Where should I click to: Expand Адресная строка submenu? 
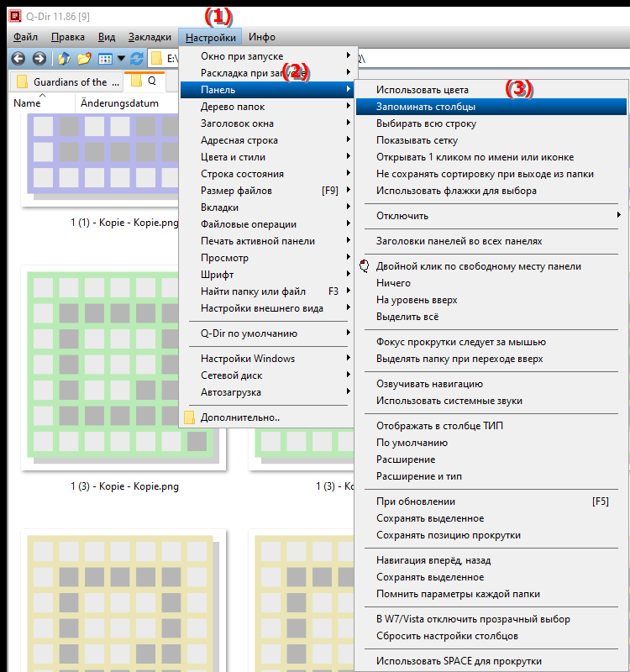tap(266, 140)
